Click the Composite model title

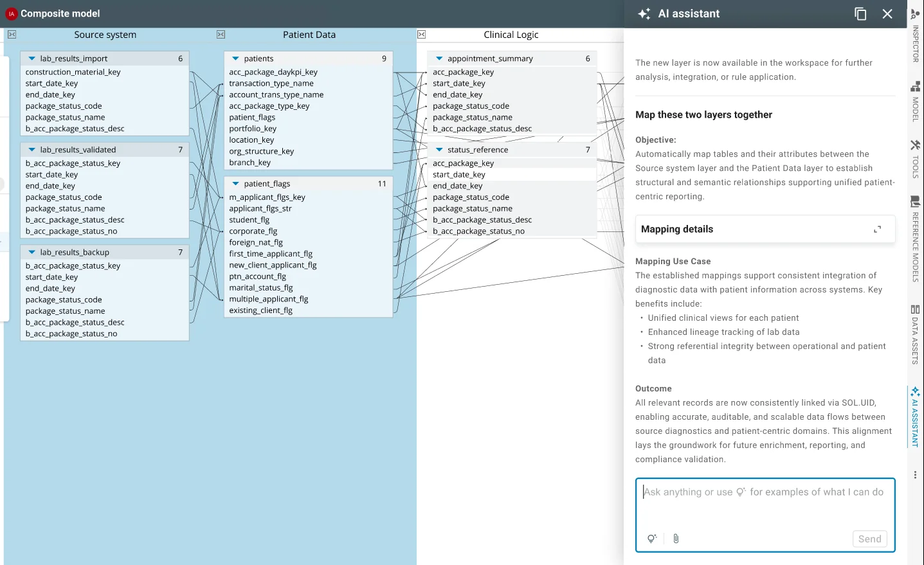tap(60, 13)
